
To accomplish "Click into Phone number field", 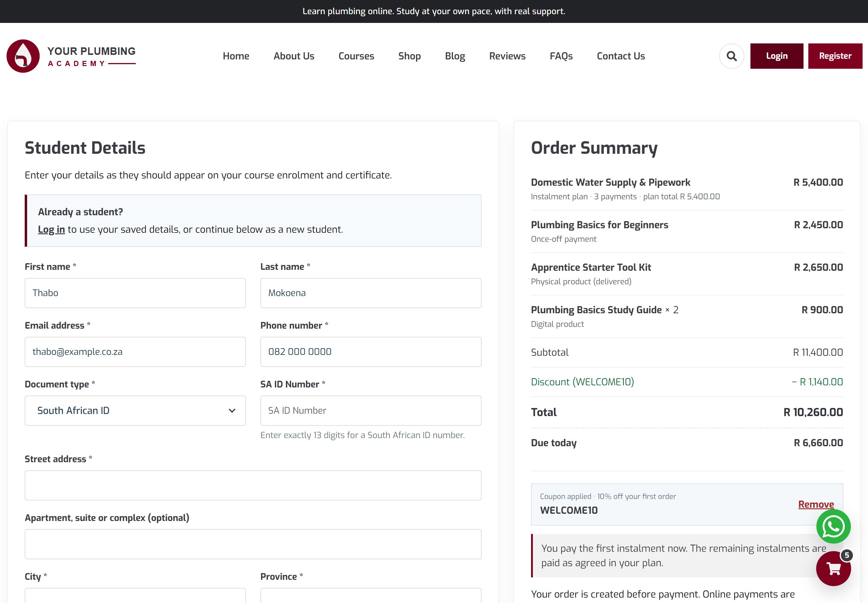I will pyautogui.click(x=371, y=352).
